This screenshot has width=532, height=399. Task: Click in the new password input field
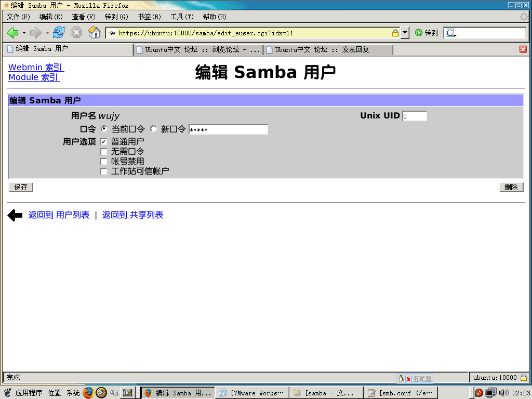coord(229,129)
